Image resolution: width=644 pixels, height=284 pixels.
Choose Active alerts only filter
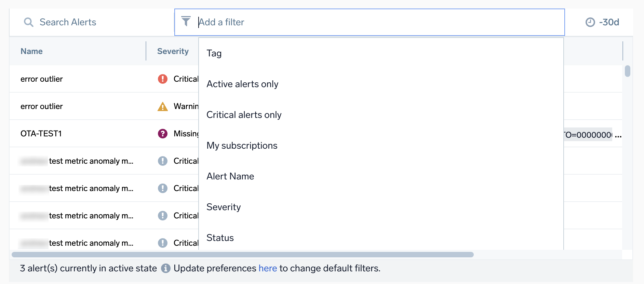[381, 84]
